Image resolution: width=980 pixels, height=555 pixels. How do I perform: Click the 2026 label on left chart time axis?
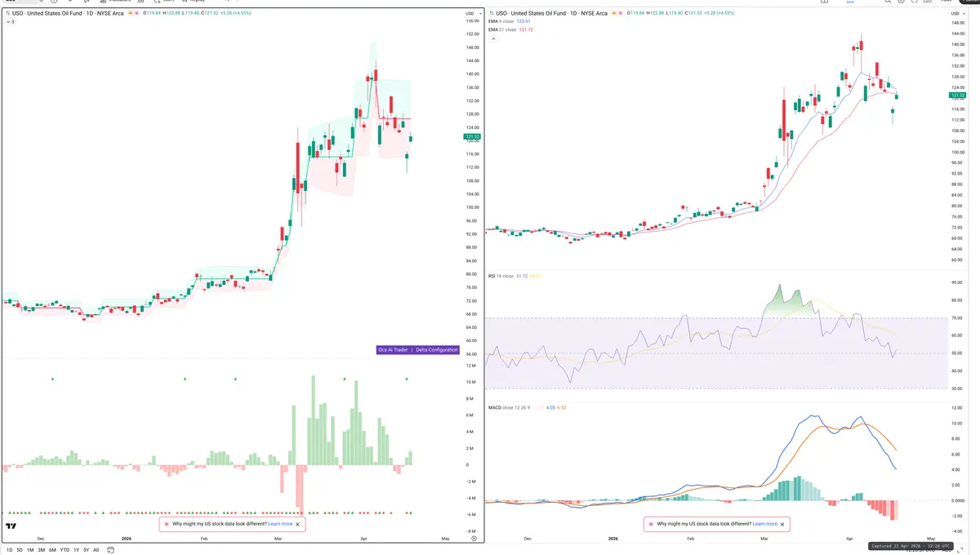pos(126,539)
